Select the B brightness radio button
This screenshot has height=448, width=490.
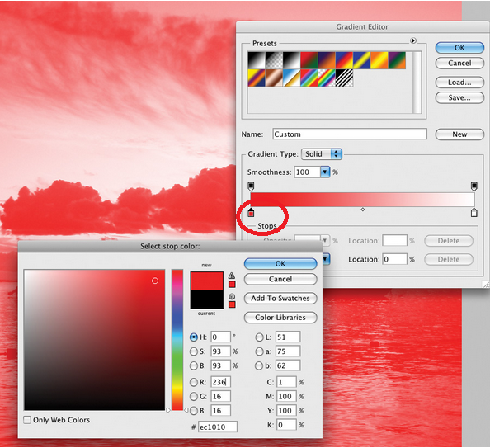[x=194, y=365]
